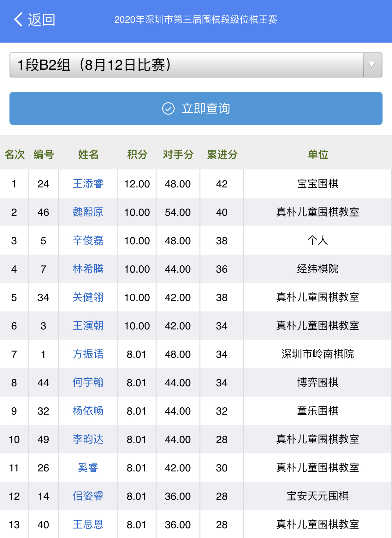Screen dimensions: 392x538
Task: Click player name 王演朝
Action: [x=88, y=326]
